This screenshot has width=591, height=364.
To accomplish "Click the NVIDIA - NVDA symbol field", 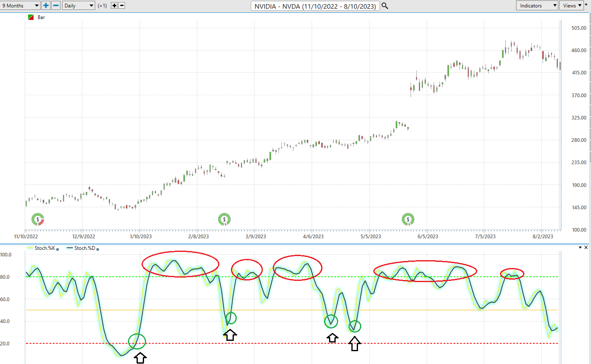I will point(315,6).
